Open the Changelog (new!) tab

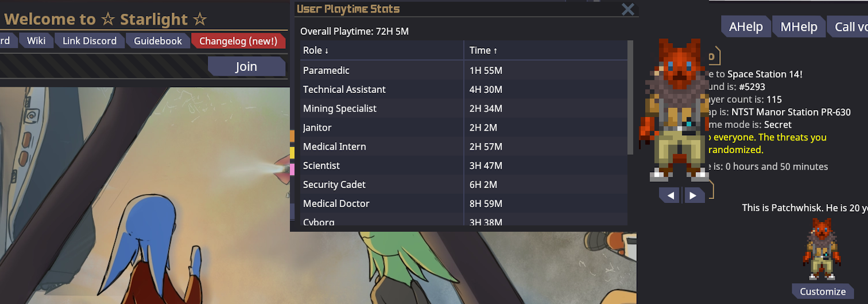click(238, 41)
